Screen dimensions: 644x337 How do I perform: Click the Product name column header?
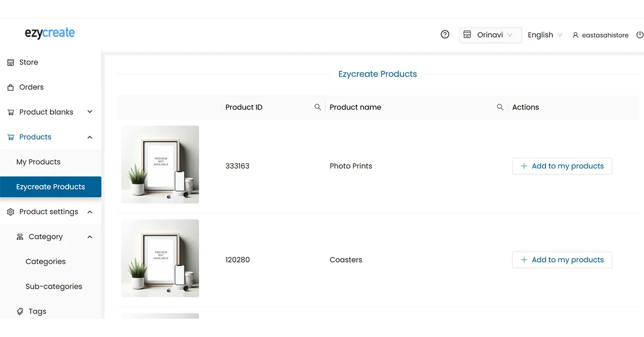click(x=355, y=107)
